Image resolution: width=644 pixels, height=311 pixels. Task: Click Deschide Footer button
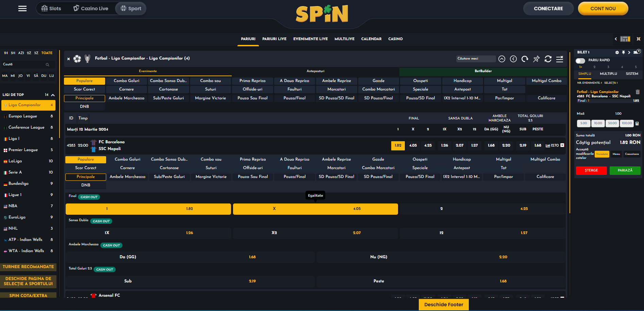pyautogui.click(x=444, y=305)
